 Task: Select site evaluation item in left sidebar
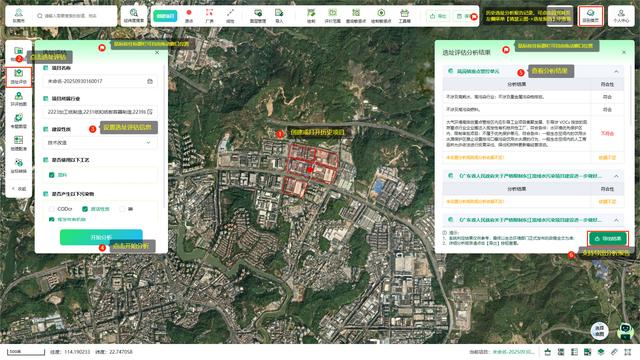click(18, 76)
